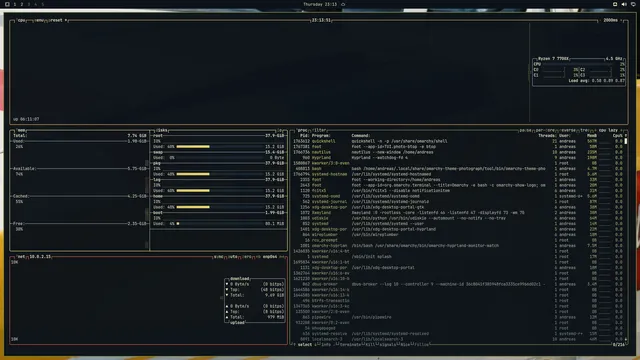Click the Load avg reading in cpu info
The image size is (640, 360).
pos(596,81)
